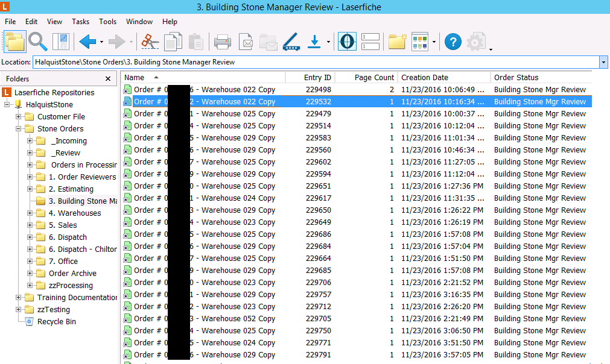
Task: Click the fields template icon
Action: [x=370, y=42]
